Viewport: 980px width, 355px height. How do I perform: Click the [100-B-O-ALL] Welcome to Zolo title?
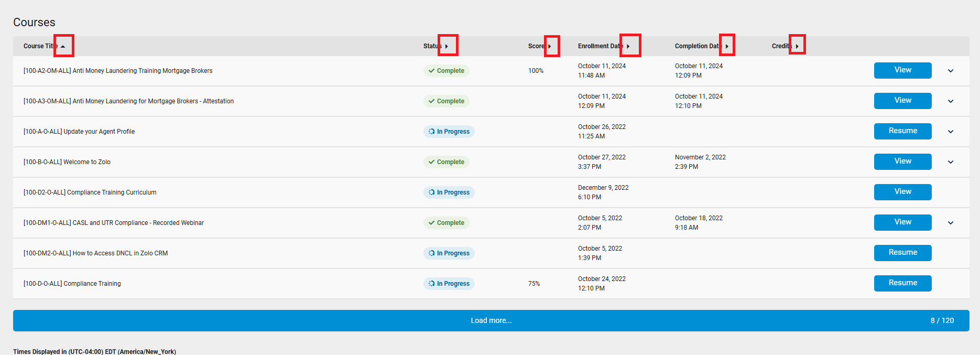click(x=67, y=162)
